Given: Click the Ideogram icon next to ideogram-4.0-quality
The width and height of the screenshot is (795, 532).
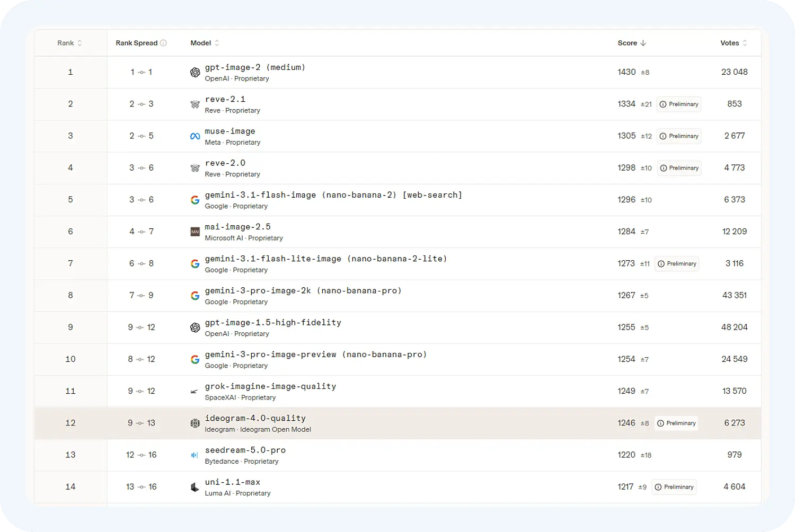Looking at the screenshot, I should 195,423.
